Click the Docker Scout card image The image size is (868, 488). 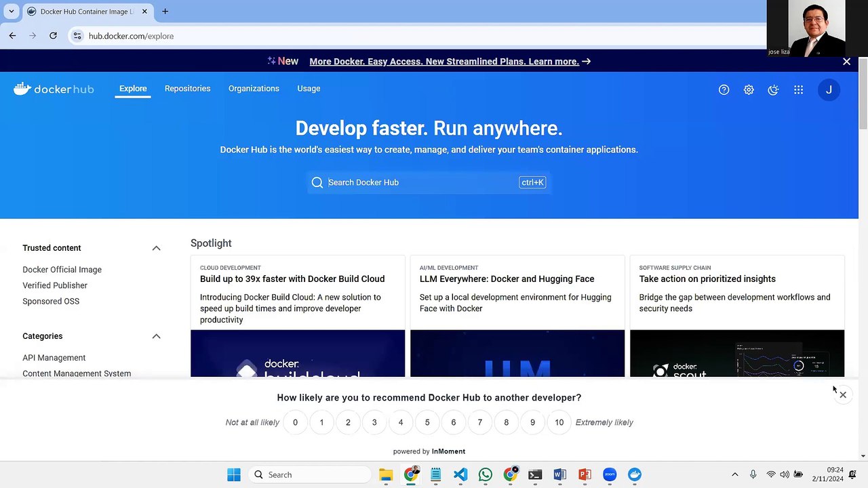point(737,354)
